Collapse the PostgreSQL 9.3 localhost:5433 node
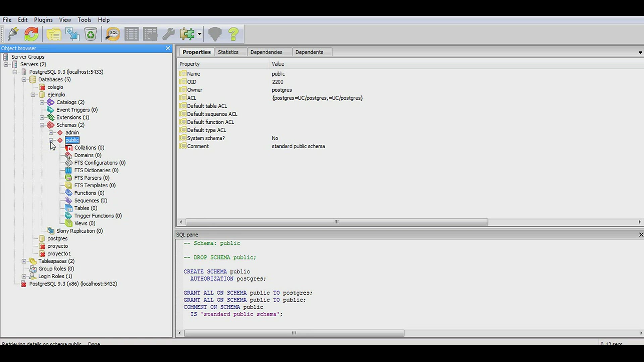 pos(15,72)
